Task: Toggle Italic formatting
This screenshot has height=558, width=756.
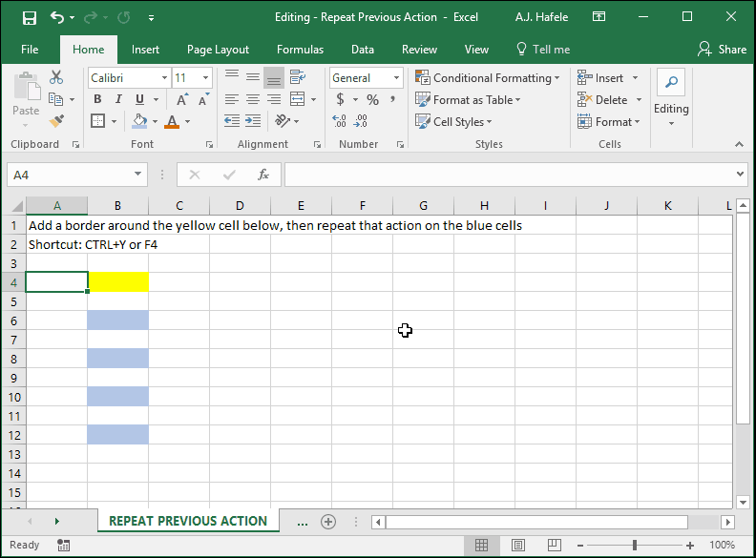Action: click(118, 99)
